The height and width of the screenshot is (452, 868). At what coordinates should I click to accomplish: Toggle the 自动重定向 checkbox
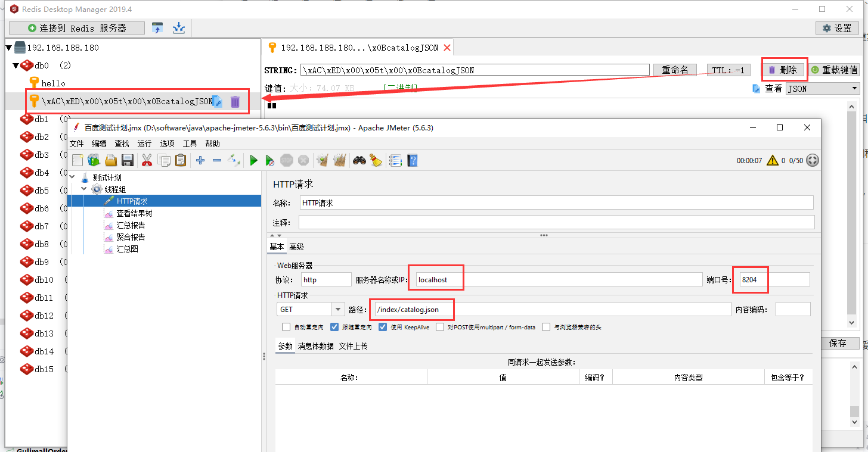286,327
